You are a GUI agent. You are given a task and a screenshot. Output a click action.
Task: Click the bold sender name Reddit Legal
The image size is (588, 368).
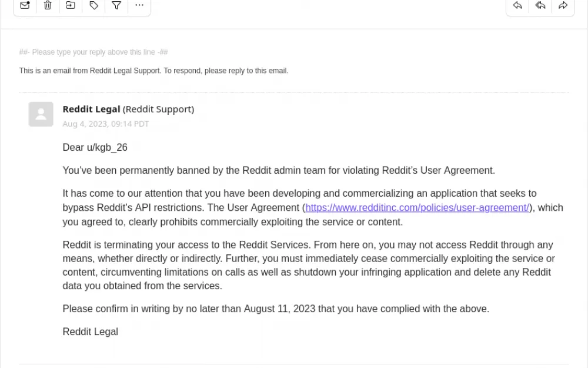coord(91,109)
